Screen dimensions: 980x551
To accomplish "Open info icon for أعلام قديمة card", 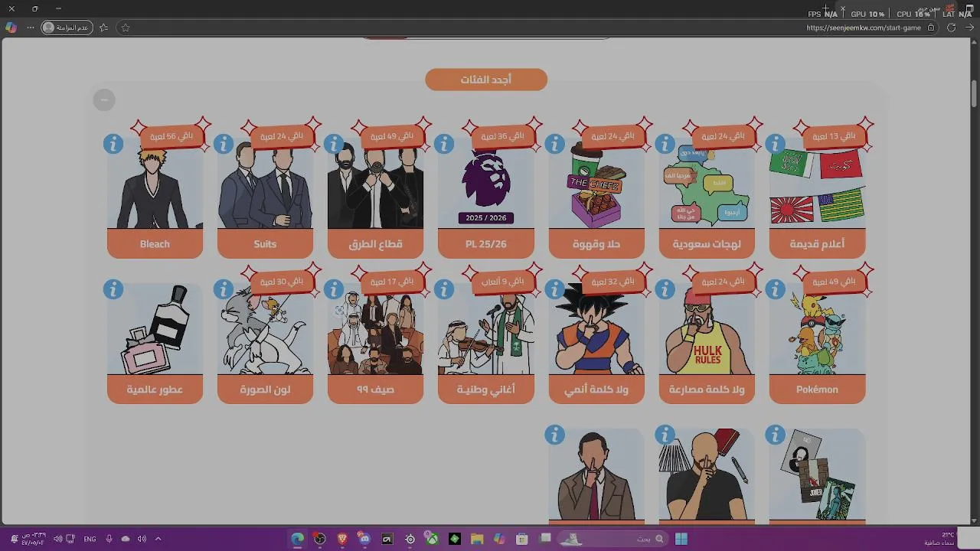I will [x=775, y=144].
